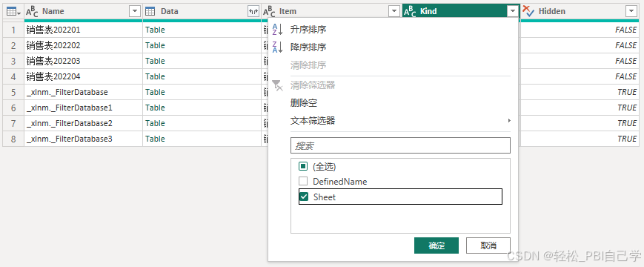The height and width of the screenshot is (267, 644).
Task: Cancel with the 取消 button
Action: tap(488, 245)
